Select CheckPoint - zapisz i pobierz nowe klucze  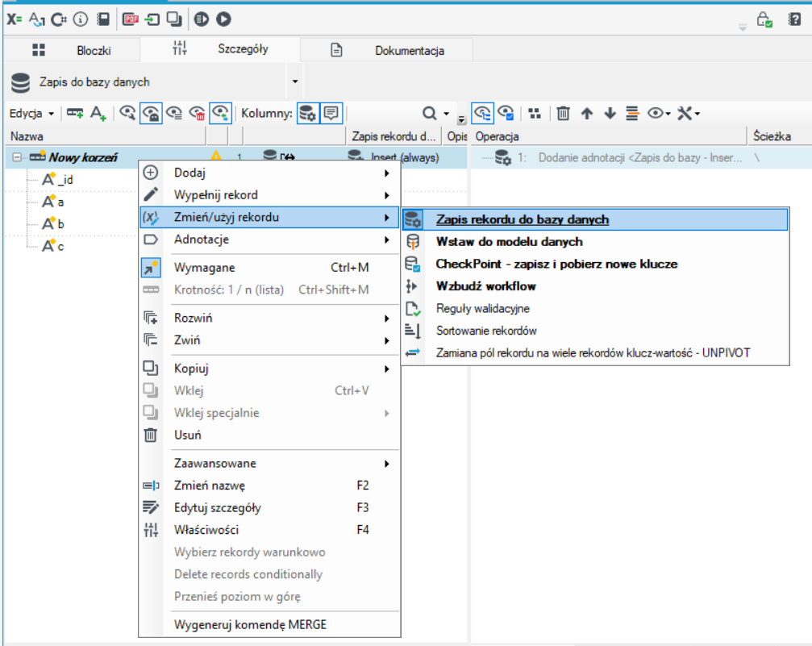coord(595,265)
